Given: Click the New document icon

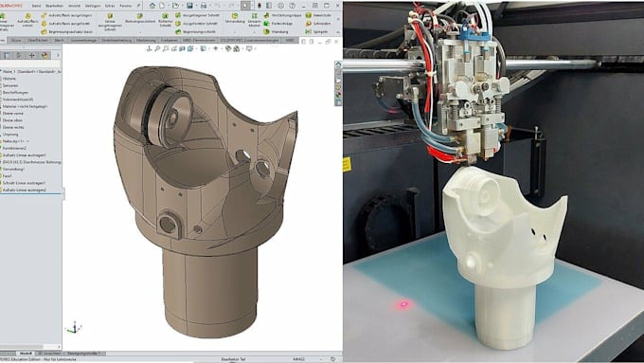Looking at the screenshot, I should [162, 6].
